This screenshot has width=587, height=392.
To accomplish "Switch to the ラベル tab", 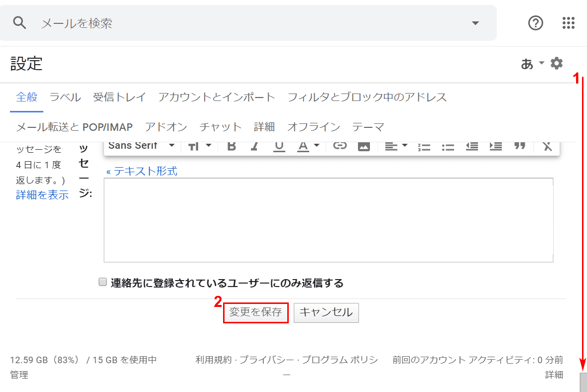I will [66, 97].
